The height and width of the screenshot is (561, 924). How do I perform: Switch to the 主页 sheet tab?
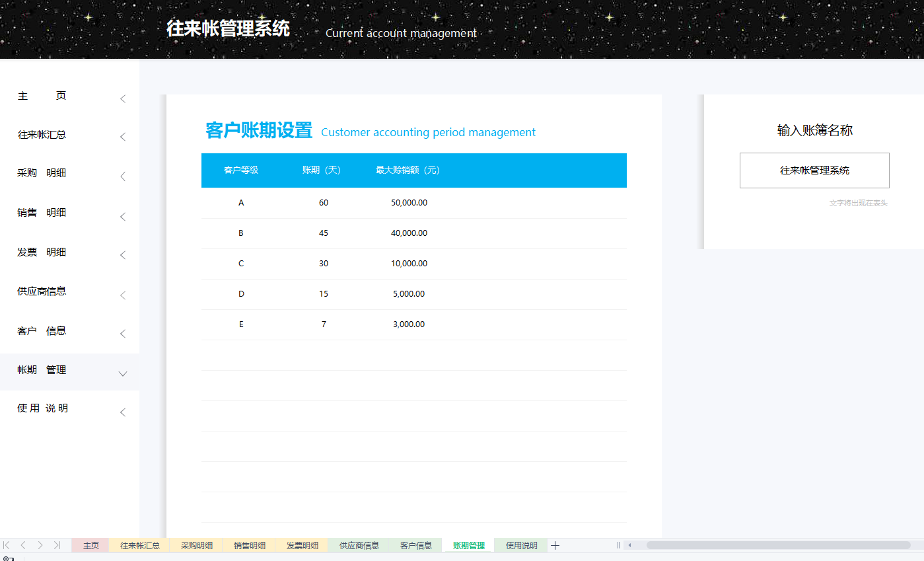(90, 545)
